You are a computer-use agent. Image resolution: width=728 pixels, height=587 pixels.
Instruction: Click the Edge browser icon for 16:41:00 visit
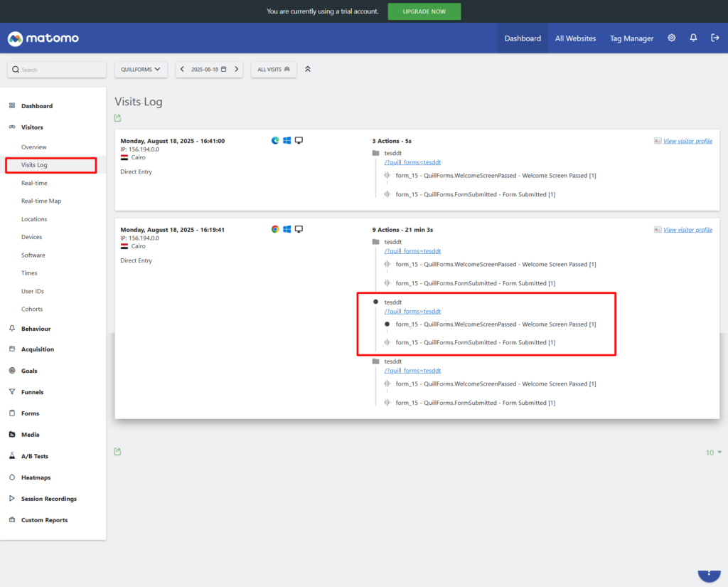click(x=275, y=140)
